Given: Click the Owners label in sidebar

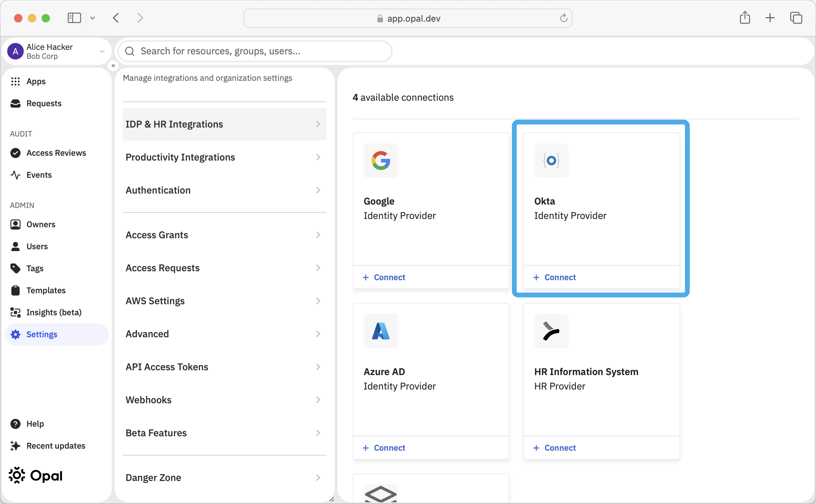Looking at the screenshot, I should point(41,224).
